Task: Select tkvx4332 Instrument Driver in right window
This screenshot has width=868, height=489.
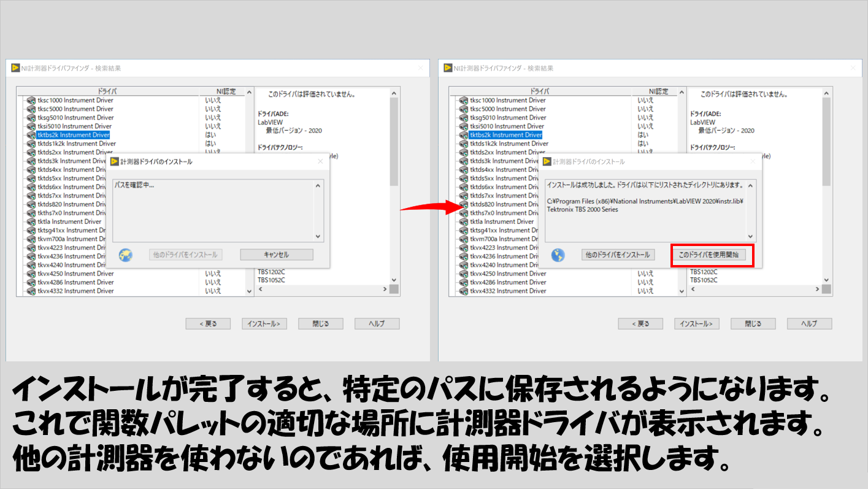Action: (x=507, y=291)
